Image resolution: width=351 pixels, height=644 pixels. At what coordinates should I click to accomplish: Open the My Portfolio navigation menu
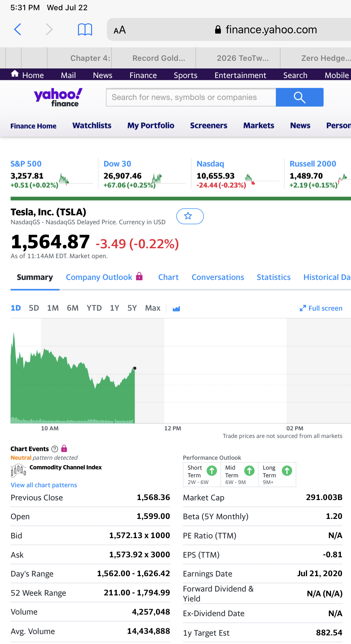151,126
